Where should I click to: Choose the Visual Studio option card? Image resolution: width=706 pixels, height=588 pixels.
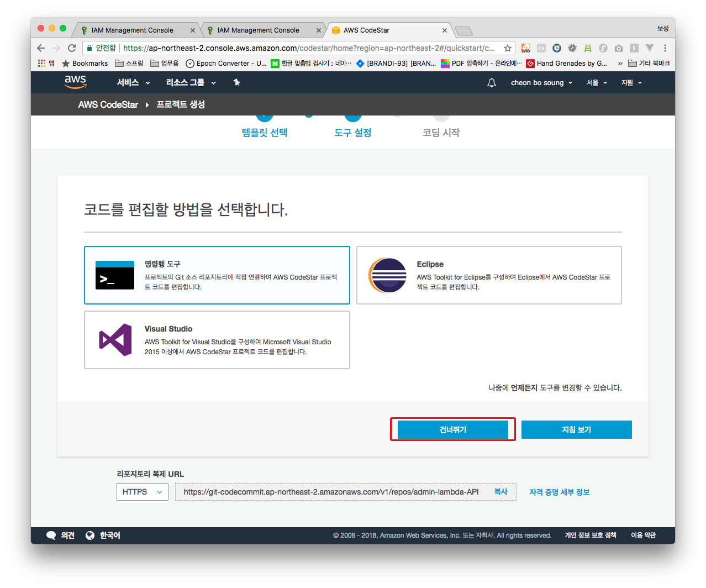tap(217, 340)
